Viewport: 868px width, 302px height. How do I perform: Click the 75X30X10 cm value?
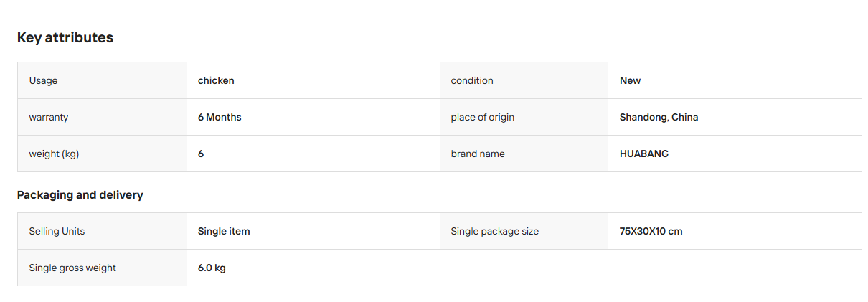click(651, 231)
